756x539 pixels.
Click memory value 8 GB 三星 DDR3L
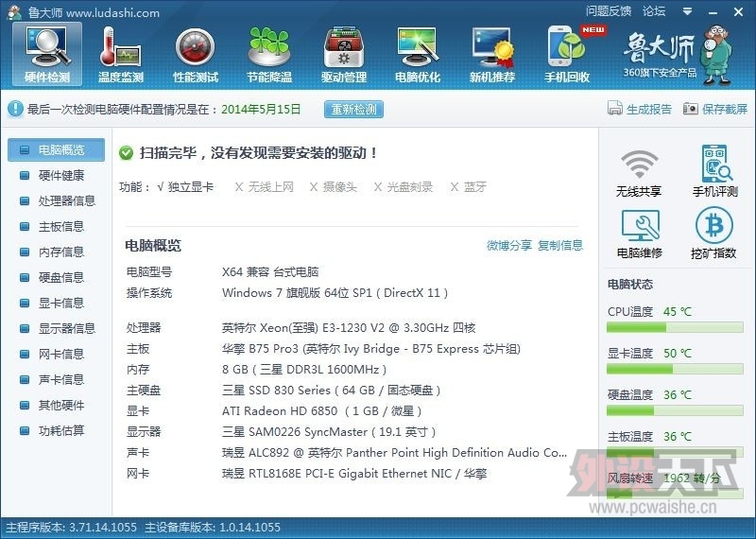pos(304,369)
